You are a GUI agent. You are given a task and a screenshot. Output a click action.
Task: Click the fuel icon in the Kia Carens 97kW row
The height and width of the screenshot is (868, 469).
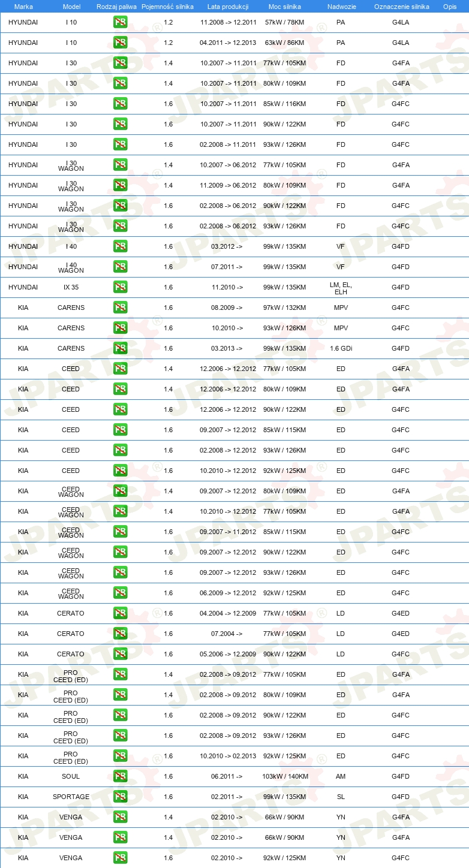(120, 308)
